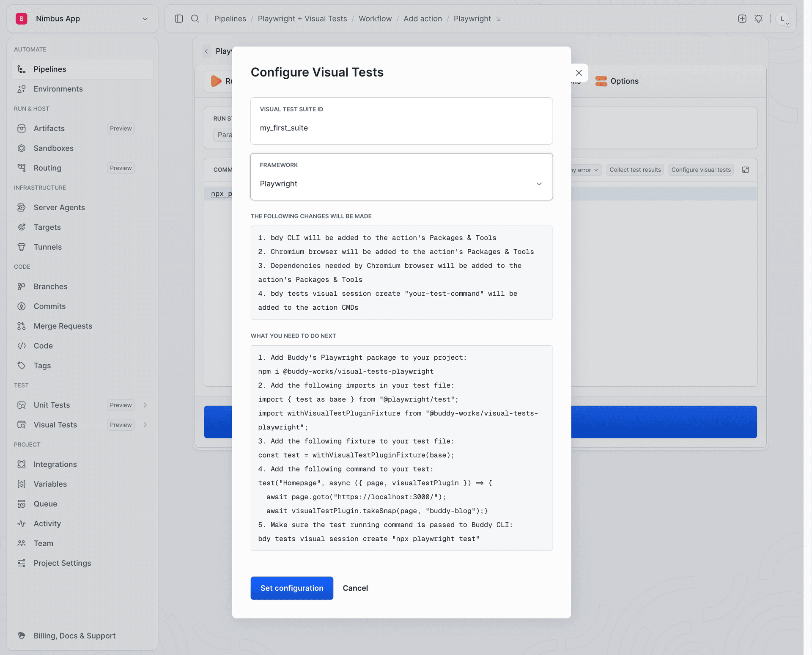Click Collect test results button
The image size is (812, 655).
(x=635, y=170)
